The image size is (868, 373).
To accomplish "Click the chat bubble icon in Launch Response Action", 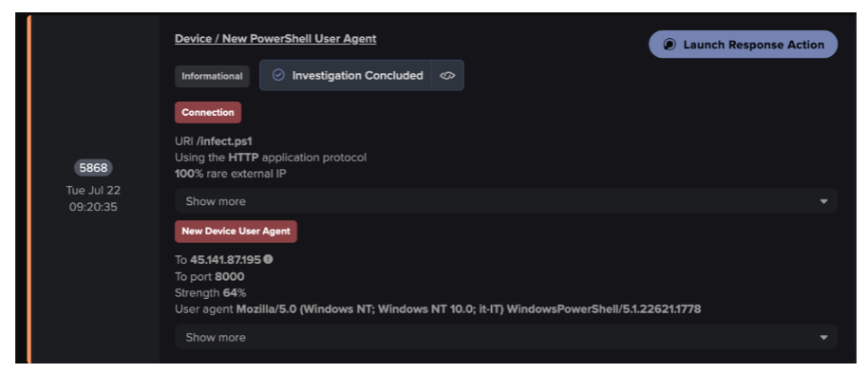I will [670, 45].
